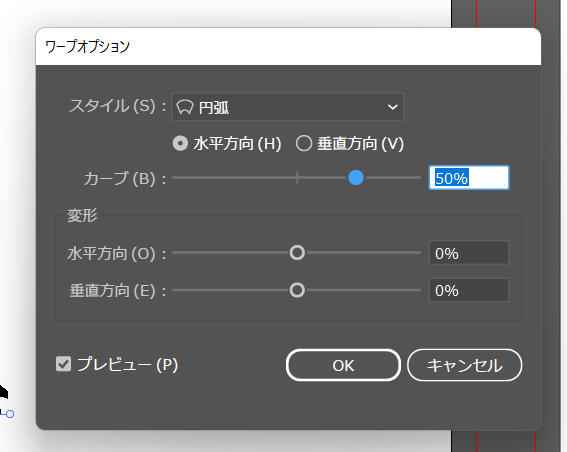Click the 垂直方向 (E) 0% value field
567x452 pixels.
point(469,290)
